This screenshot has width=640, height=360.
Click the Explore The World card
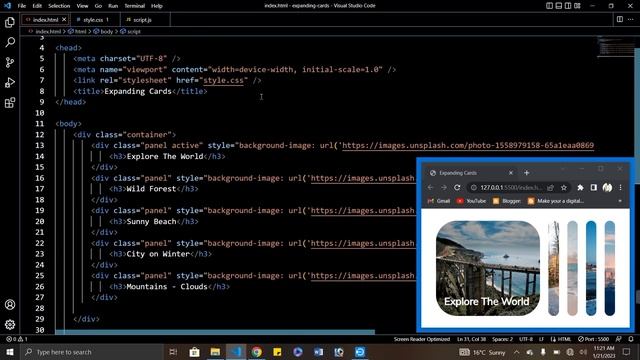pyautogui.click(x=488, y=268)
